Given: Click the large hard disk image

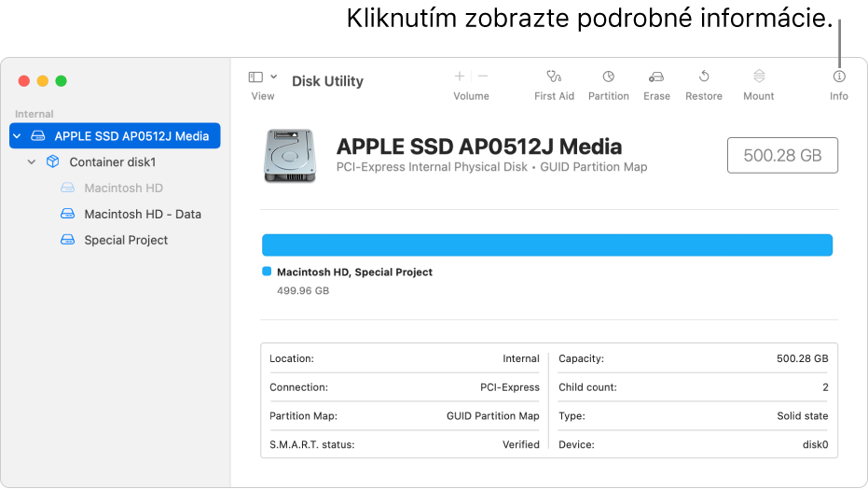Looking at the screenshot, I should pyautogui.click(x=290, y=156).
